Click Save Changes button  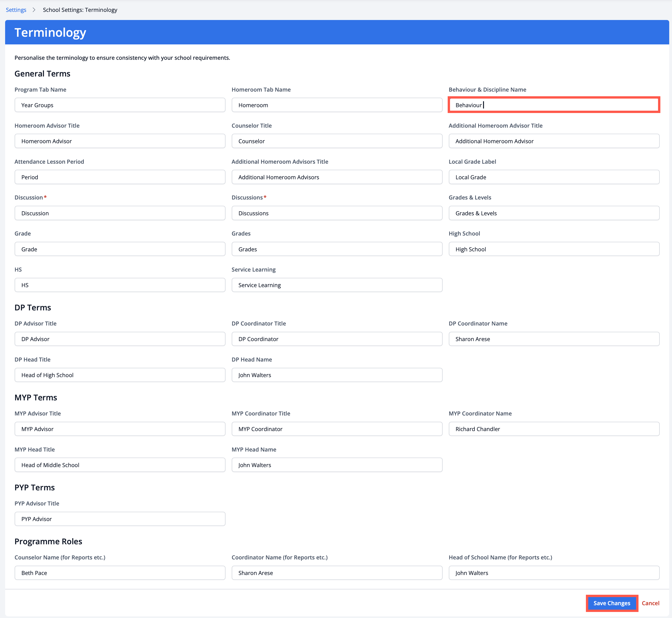612,603
